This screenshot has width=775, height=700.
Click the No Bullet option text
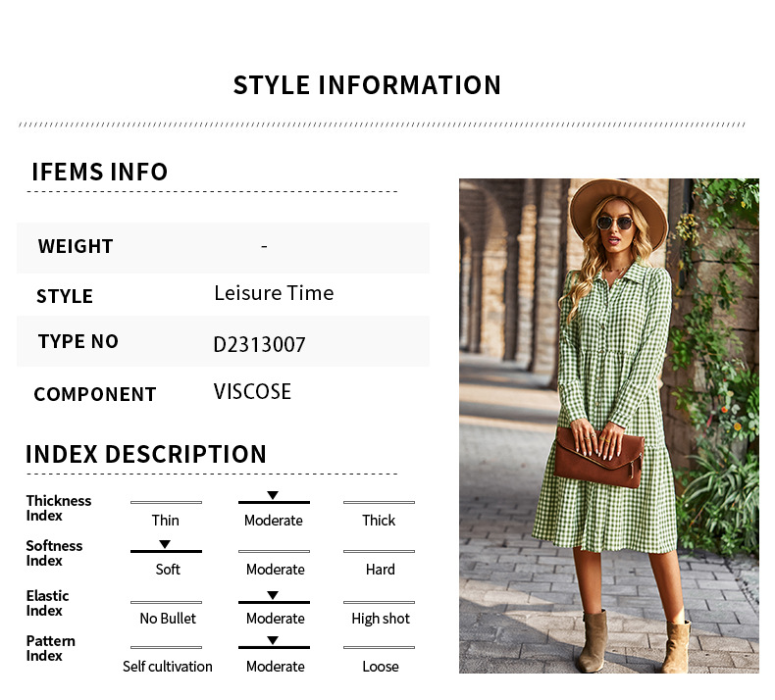(x=168, y=618)
